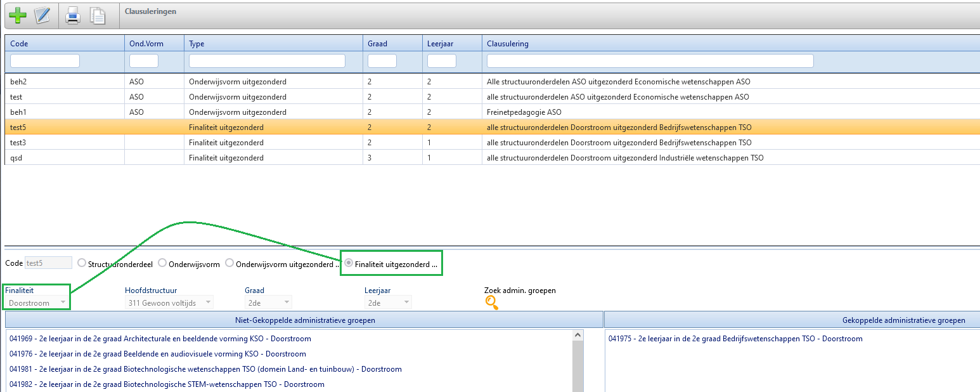Click the printer icon
The height and width of the screenshot is (392, 980).
[x=73, y=15]
